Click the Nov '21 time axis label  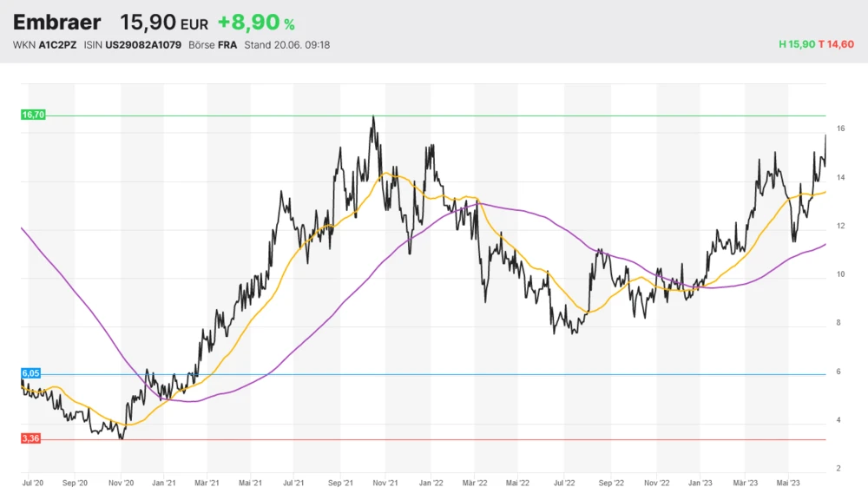tap(385, 479)
